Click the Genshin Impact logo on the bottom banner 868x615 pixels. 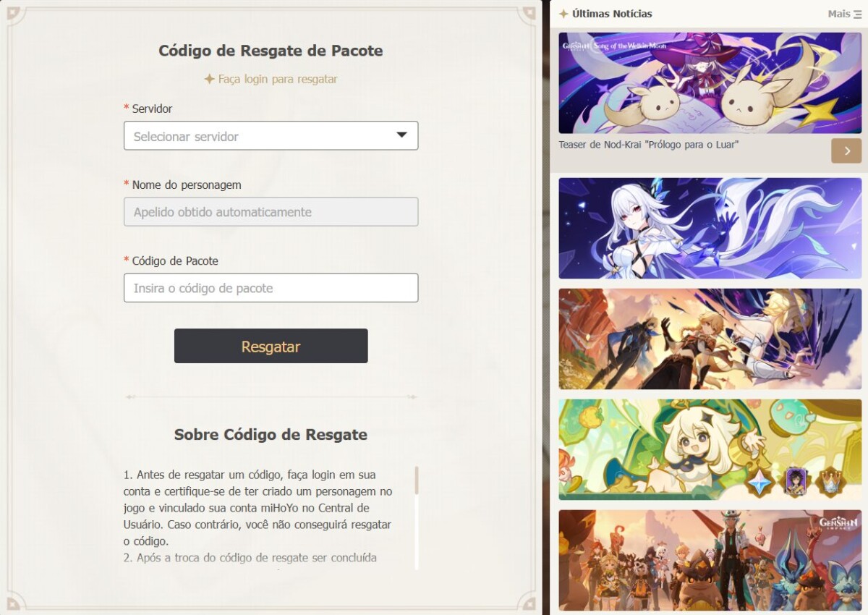pyautogui.click(x=838, y=524)
